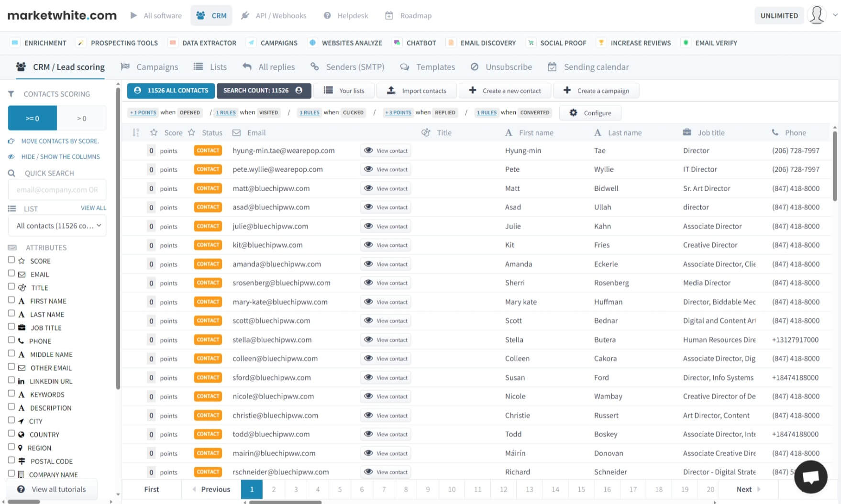This screenshot has width=841, height=504.
Task: Open the user profile avatar icon
Action: tap(816, 15)
